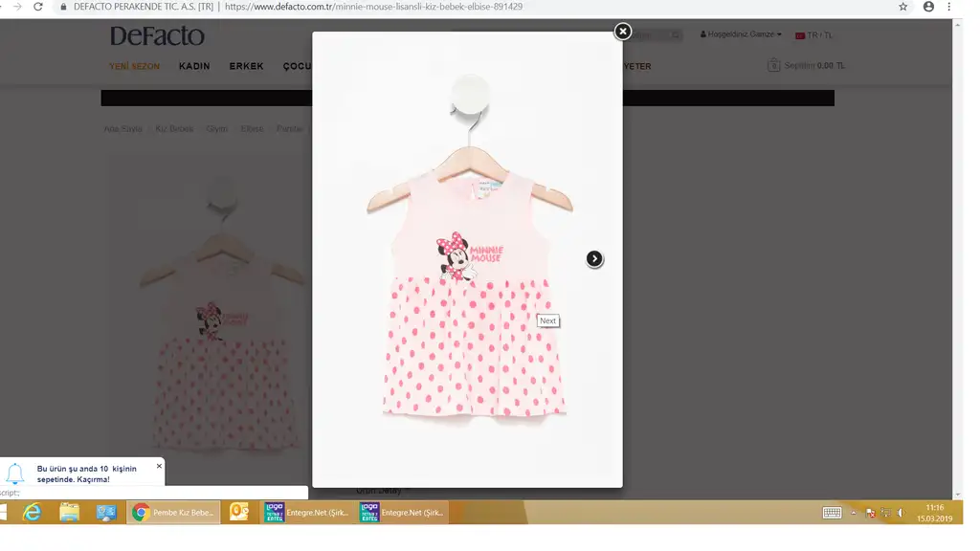Viewport: 980px width, 551px height.
Task: View site security lock info
Action: coord(63,7)
